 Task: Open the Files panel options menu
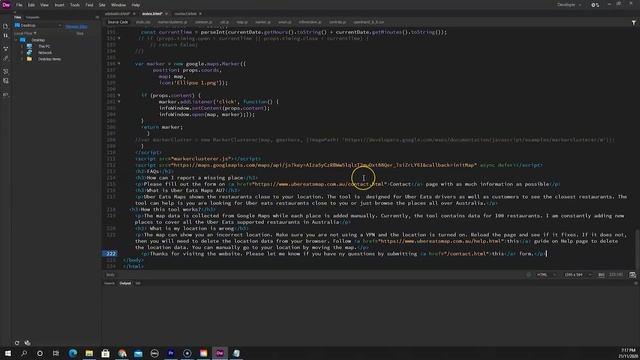(97, 17)
